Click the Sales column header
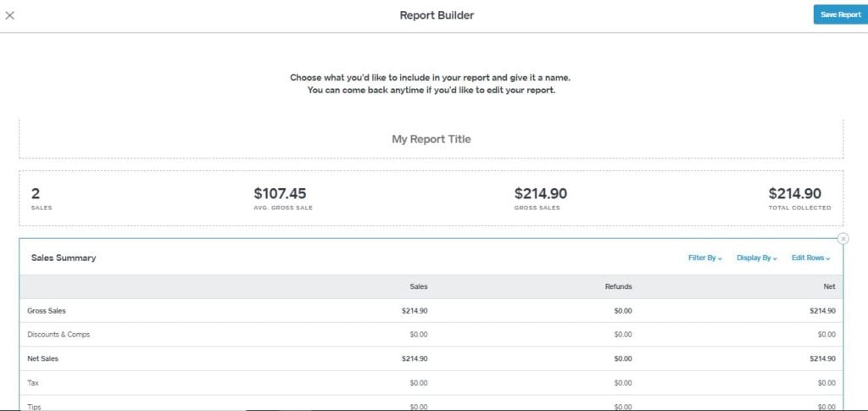The width and height of the screenshot is (868, 411). [419, 286]
